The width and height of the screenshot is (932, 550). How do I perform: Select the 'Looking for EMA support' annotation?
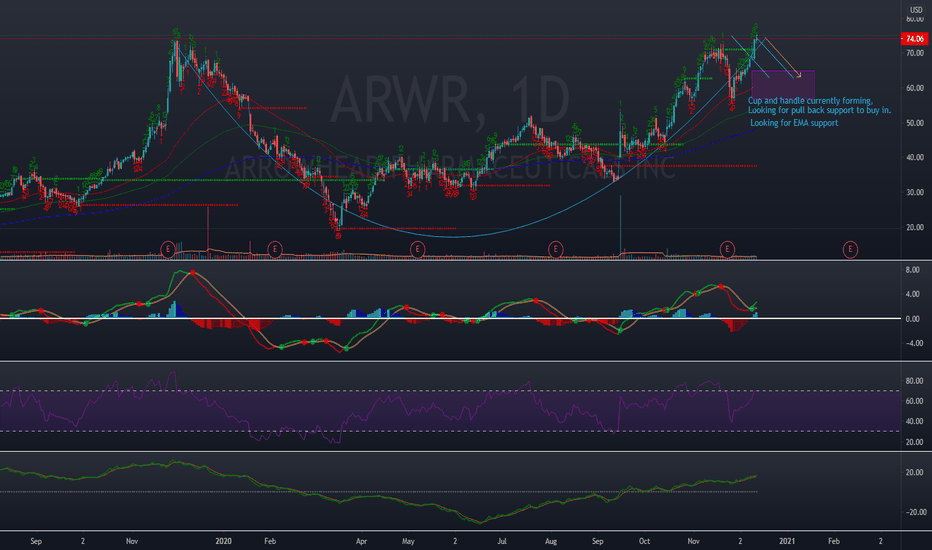(x=794, y=123)
